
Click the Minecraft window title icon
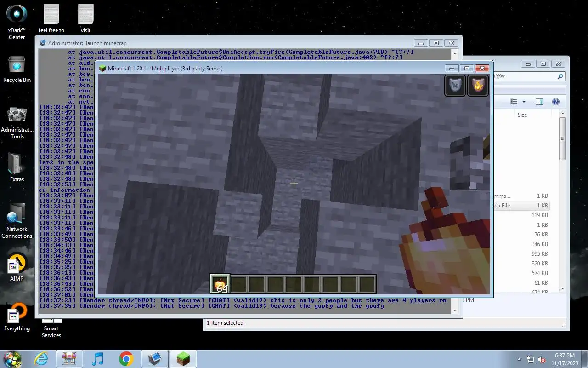point(102,68)
